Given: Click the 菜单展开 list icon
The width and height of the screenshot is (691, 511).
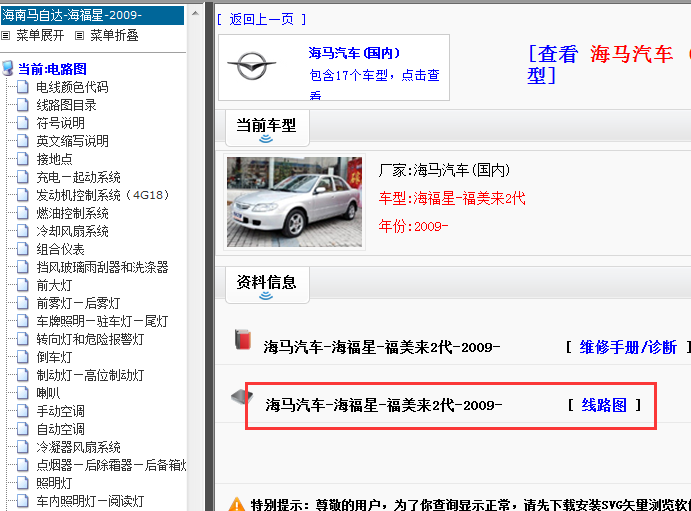Looking at the screenshot, I should [x=6, y=36].
